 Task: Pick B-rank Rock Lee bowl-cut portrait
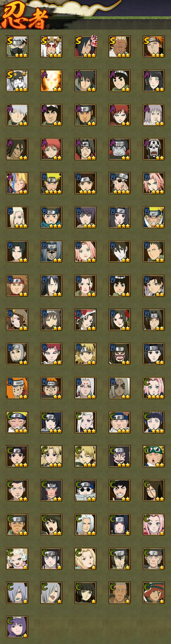point(120,286)
